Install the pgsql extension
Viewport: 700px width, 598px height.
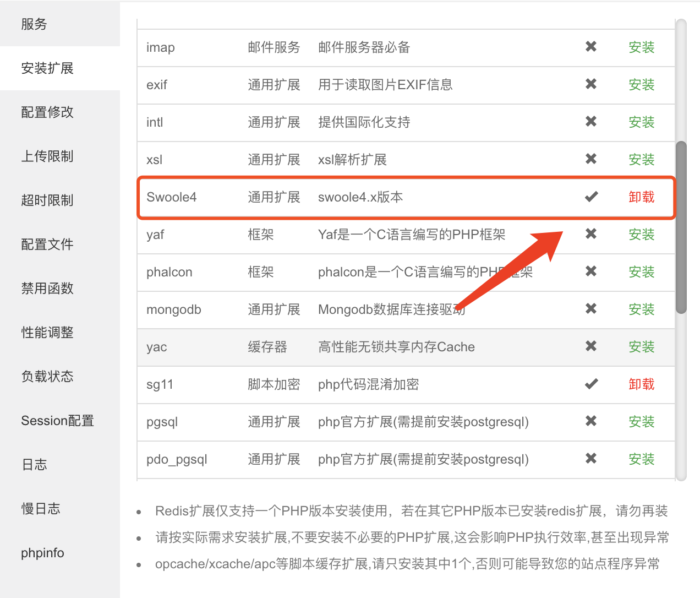point(642,421)
